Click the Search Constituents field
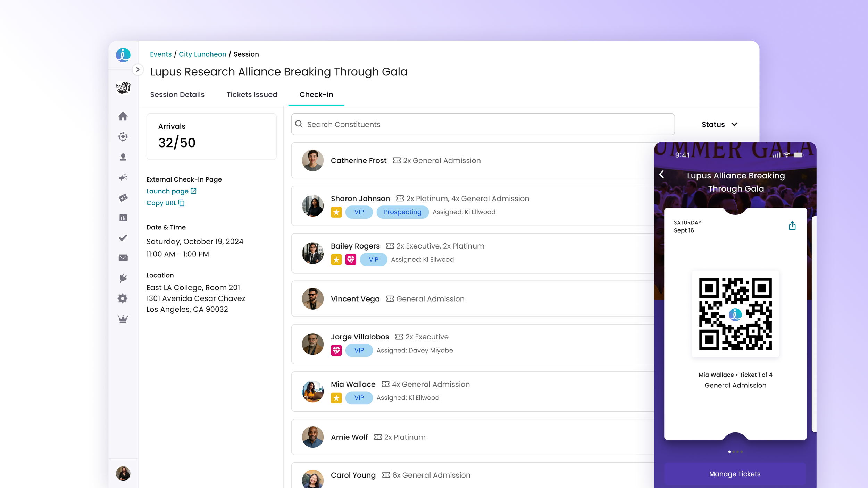The height and width of the screenshot is (488, 868). pyautogui.click(x=483, y=124)
